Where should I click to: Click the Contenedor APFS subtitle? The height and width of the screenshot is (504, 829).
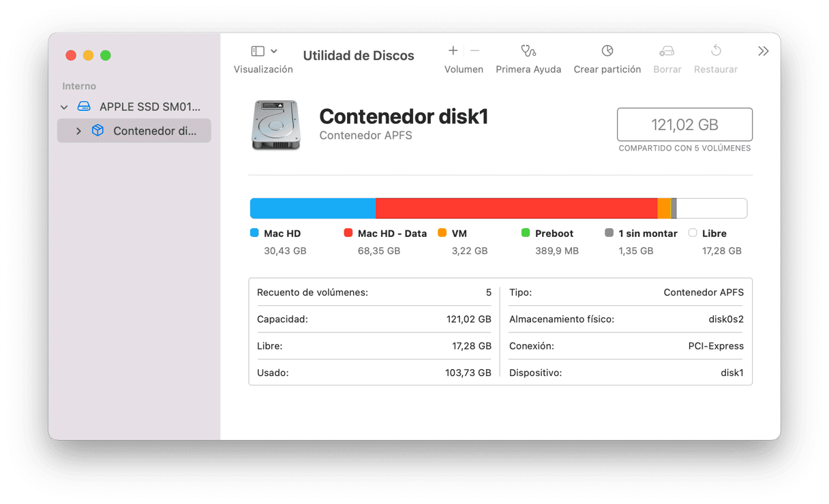(x=365, y=136)
